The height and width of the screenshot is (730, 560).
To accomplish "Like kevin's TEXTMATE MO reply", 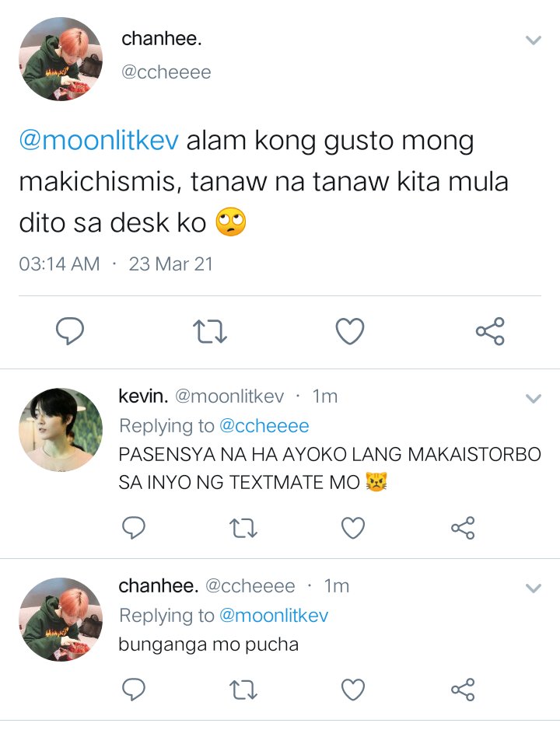I will point(353,528).
